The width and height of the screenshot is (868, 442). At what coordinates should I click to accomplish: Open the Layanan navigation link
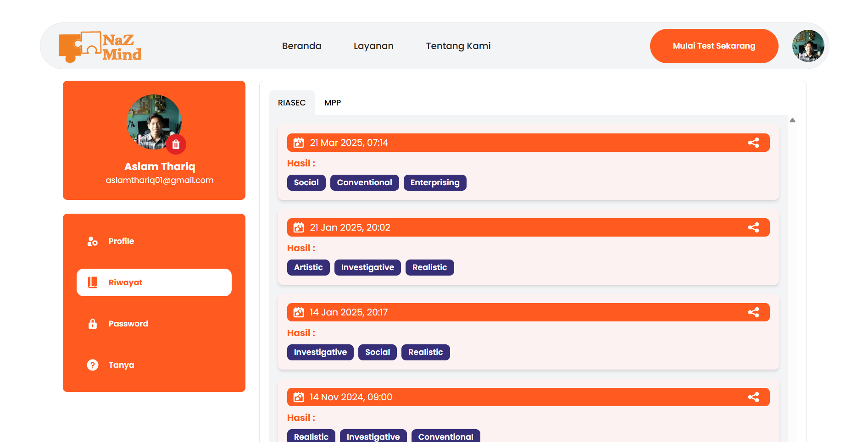pos(373,46)
